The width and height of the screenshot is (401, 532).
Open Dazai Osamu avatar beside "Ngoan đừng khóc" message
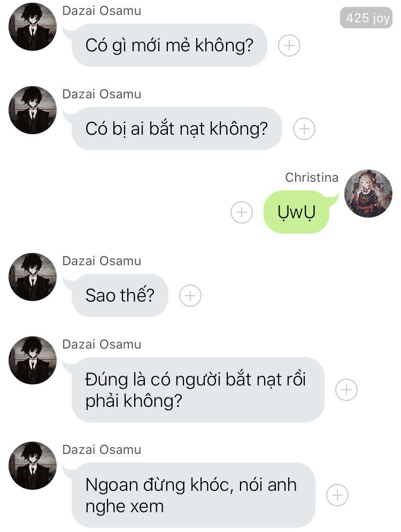[x=33, y=466]
